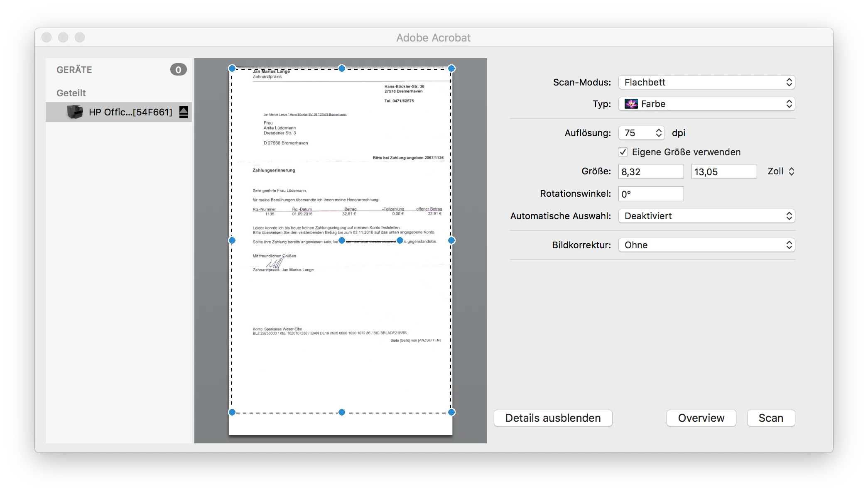Click the right-middle selection edge handle
The width and height of the screenshot is (868, 494).
point(451,240)
